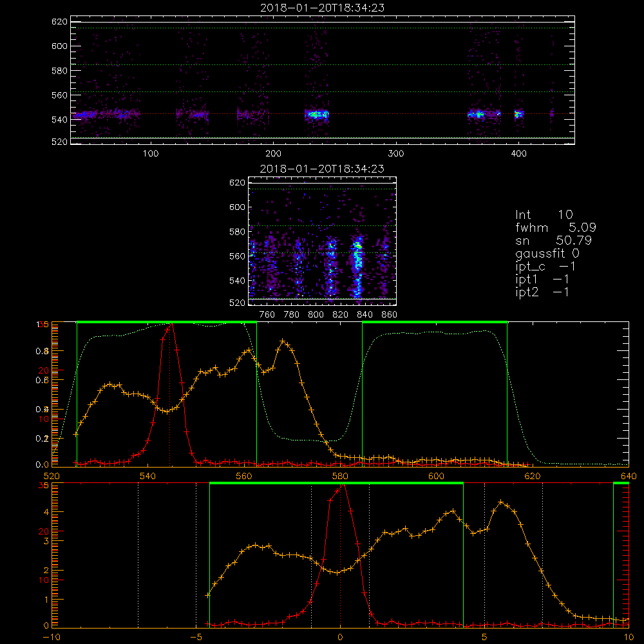This screenshot has width=644, height=644.
Task: Click x-axis label -5 on bottom plot
Action: coord(196,638)
